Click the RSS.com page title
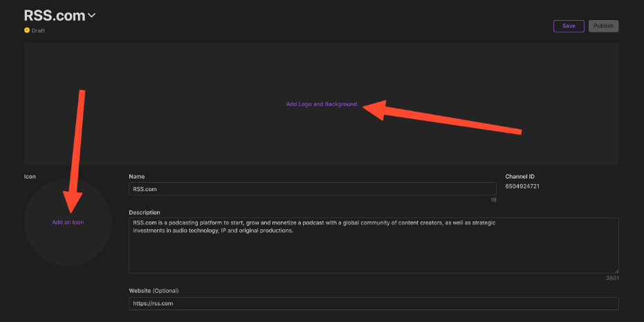The width and height of the screenshot is (644, 322). [55, 16]
